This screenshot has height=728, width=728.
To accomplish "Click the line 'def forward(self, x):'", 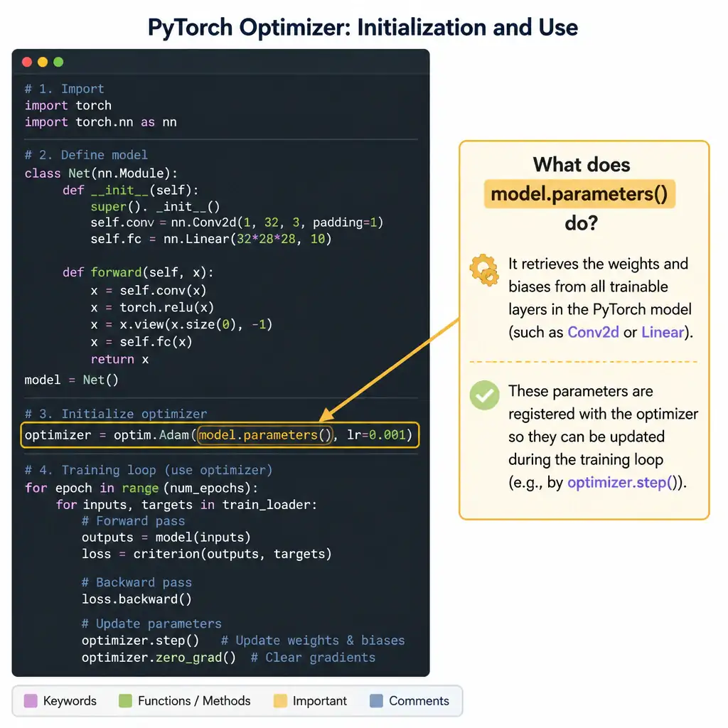I will coord(138,272).
